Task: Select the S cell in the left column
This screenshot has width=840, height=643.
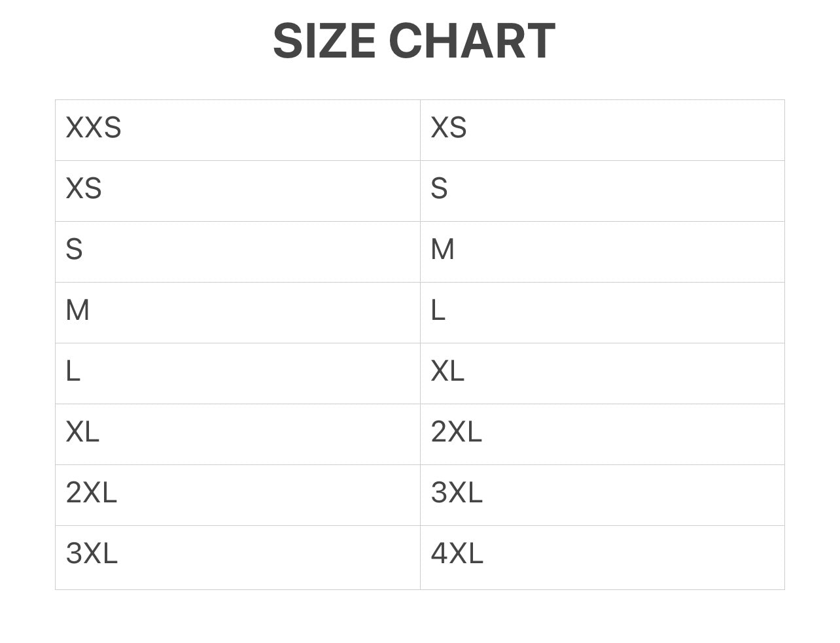Action: [75, 249]
